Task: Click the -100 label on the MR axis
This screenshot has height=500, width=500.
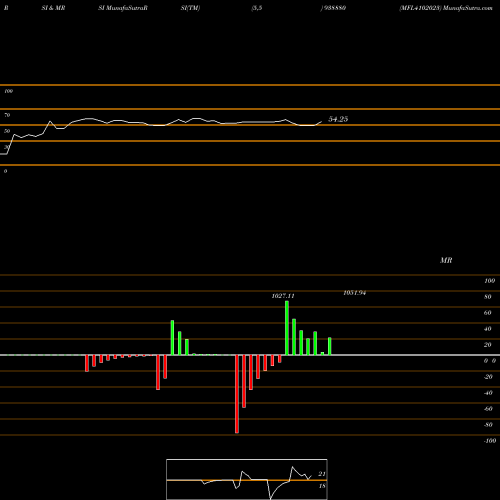Action: click(490, 441)
